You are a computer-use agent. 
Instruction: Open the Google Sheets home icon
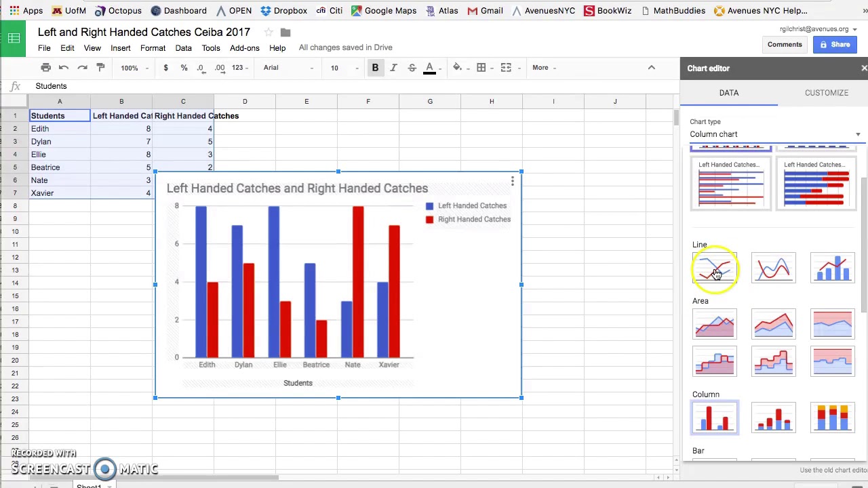(14, 39)
